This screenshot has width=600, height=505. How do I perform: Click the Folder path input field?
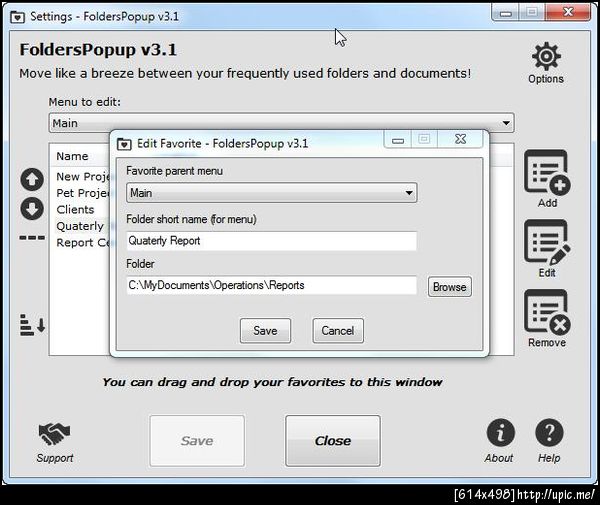271,285
